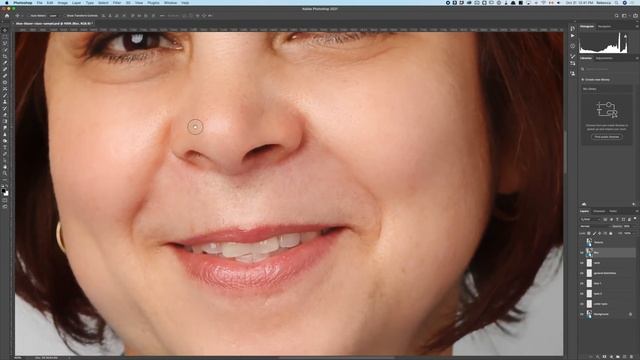Select the Background layer row
The image size is (640, 360).
[607, 314]
